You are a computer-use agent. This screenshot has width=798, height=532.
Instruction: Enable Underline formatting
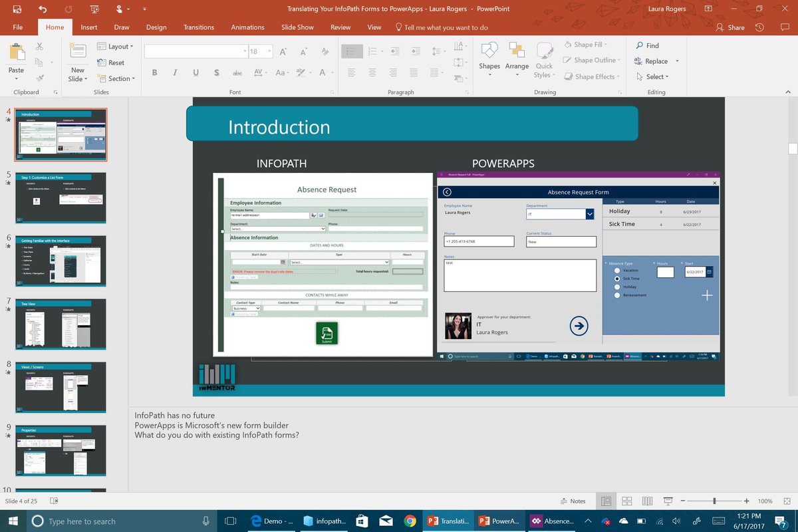(196, 72)
